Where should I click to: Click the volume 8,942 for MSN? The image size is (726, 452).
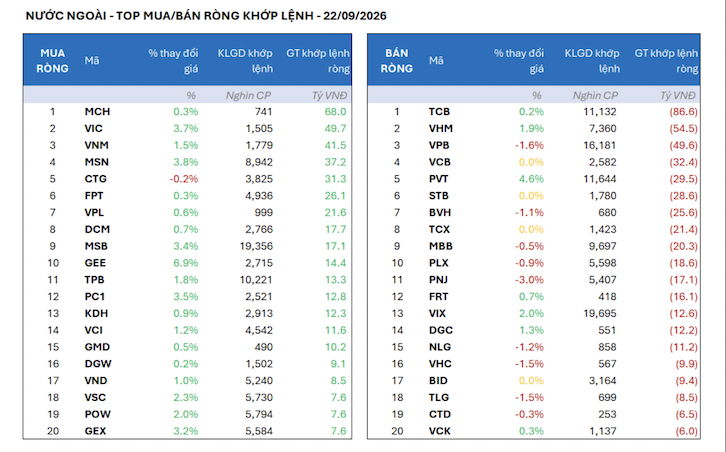[x=259, y=162]
